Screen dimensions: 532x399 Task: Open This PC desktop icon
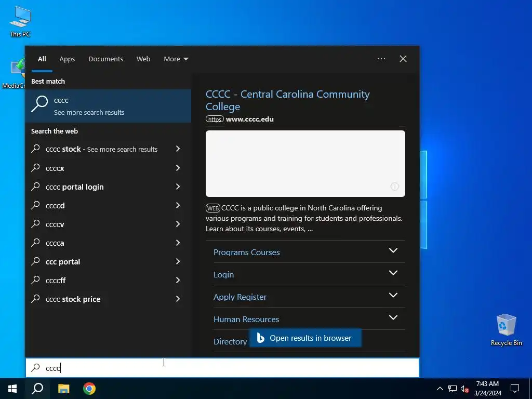(20, 21)
